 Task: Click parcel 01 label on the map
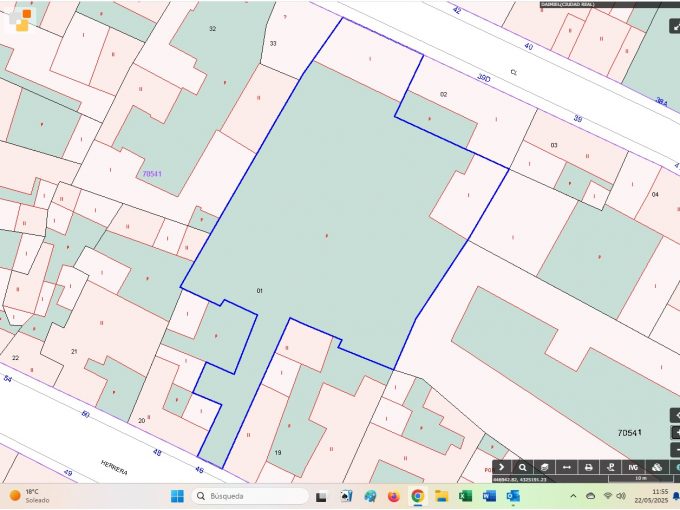pos(259,290)
